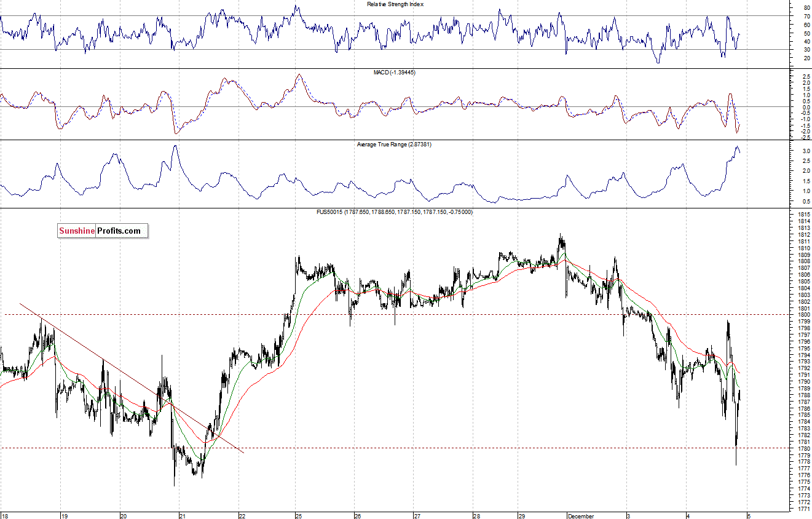This screenshot has width=812, height=519.
Task: Click the 28 date label on time axis
Action: tap(476, 516)
